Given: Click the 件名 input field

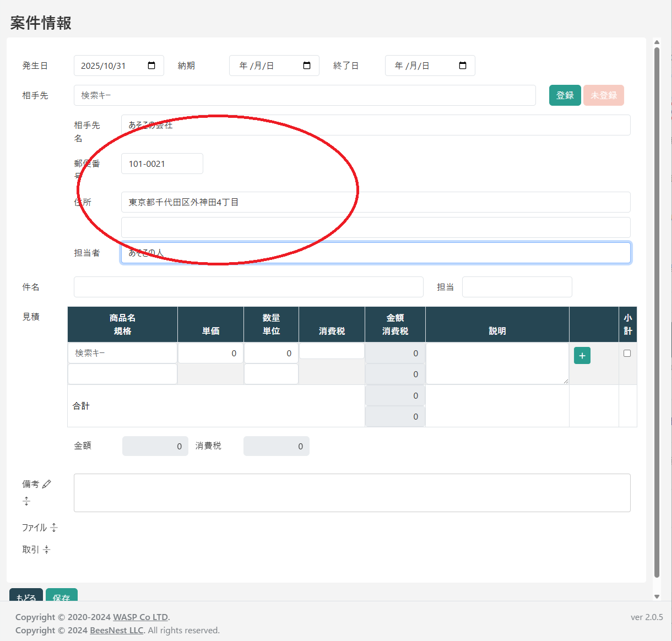Looking at the screenshot, I should click(248, 287).
